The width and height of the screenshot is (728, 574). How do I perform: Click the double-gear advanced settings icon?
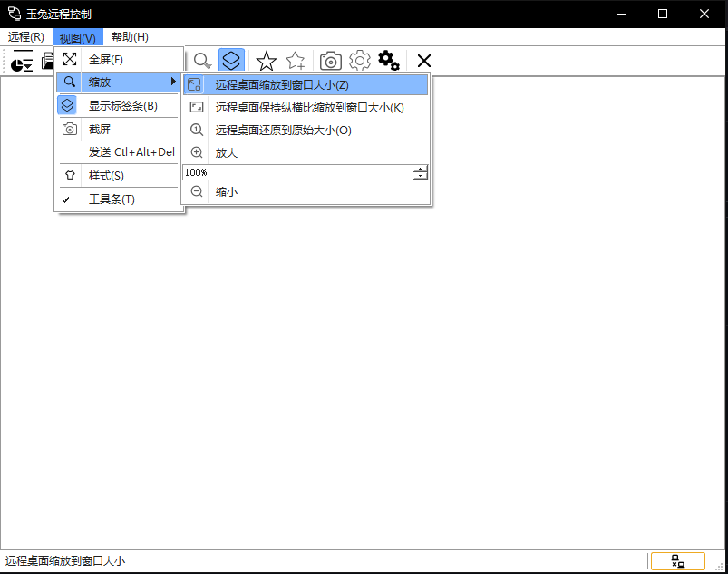[x=389, y=61]
